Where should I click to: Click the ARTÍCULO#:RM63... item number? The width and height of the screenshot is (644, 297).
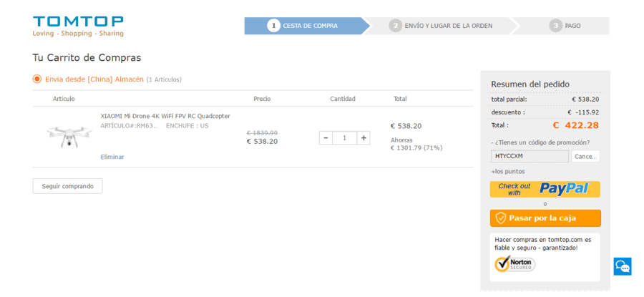129,126
